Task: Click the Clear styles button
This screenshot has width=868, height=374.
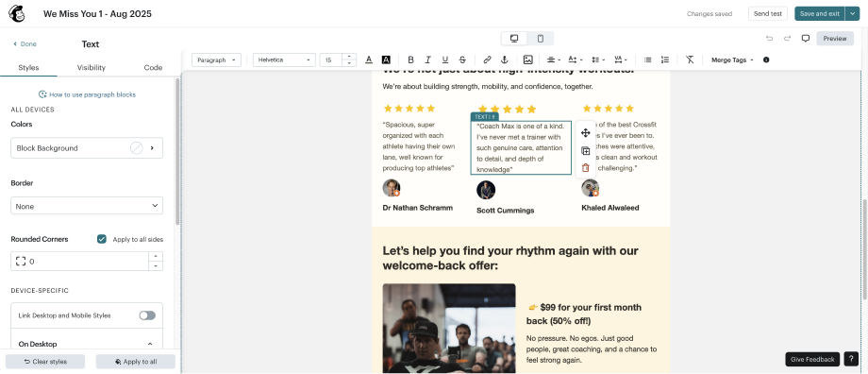Action: pos(45,362)
